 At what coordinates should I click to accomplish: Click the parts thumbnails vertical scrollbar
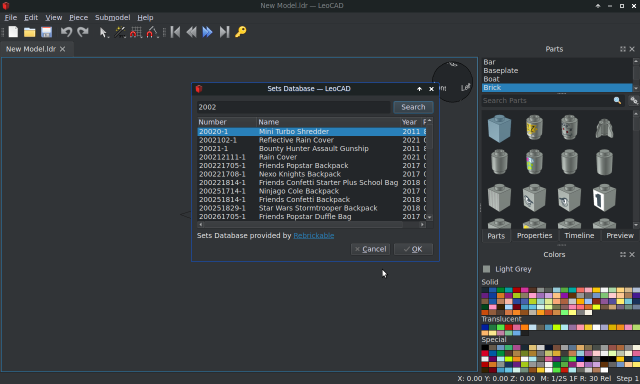[x=636, y=169]
